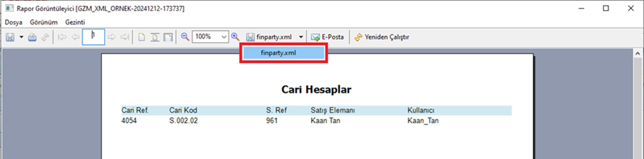The height and width of the screenshot is (159, 644).
Task: Go to the previous page arrow
Action: click(76, 37)
